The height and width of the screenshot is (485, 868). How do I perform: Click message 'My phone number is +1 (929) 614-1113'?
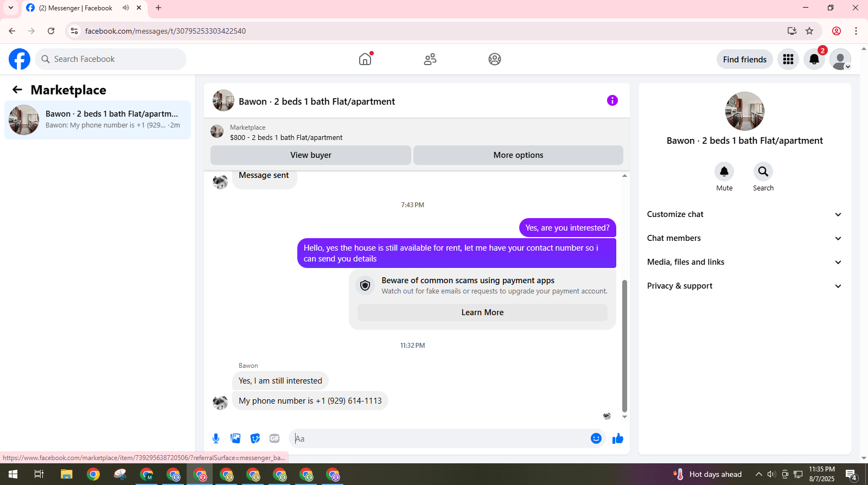point(310,401)
